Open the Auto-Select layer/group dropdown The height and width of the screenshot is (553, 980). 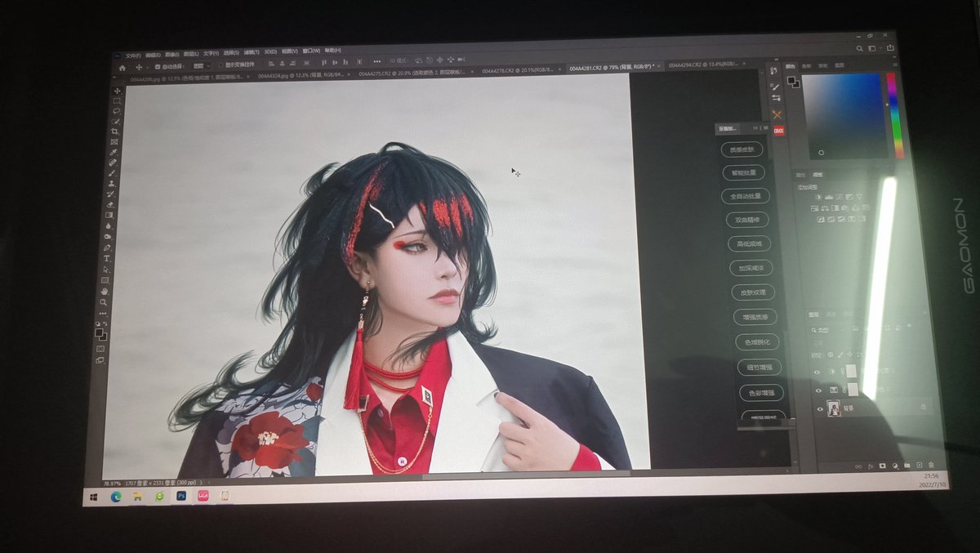[x=202, y=65]
